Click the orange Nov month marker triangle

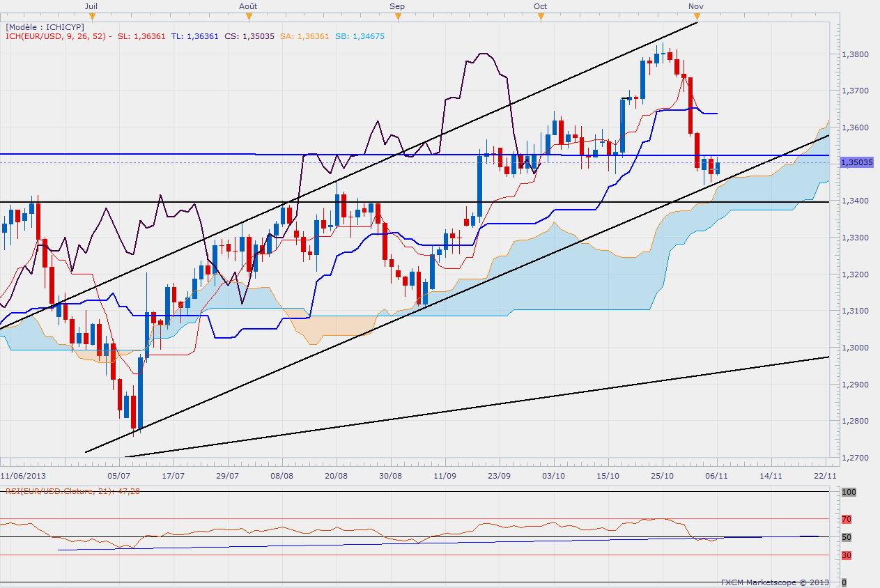pos(698,15)
